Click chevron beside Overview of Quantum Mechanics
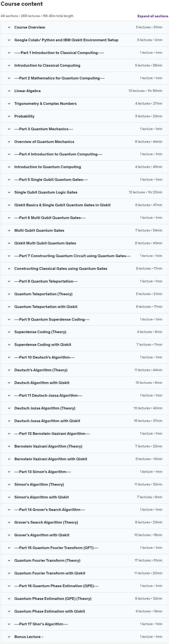 [9, 142]
